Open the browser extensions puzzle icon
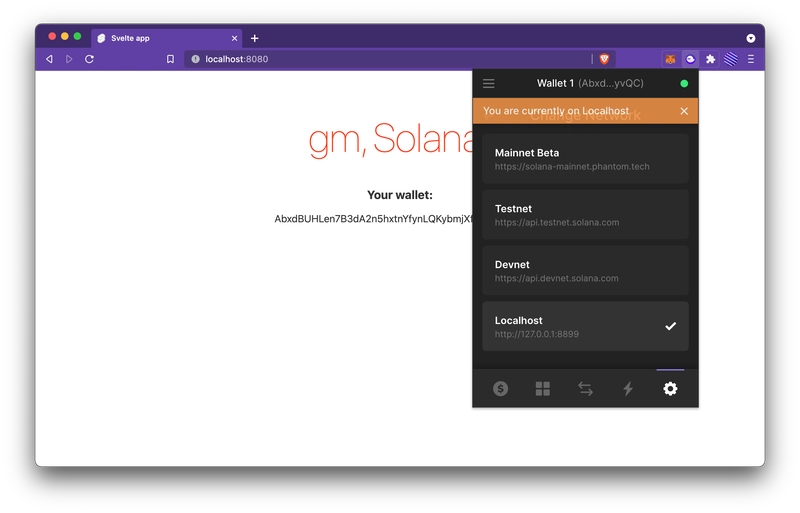Viewport: 800px width, 513px height. click(x=711, y=59)
